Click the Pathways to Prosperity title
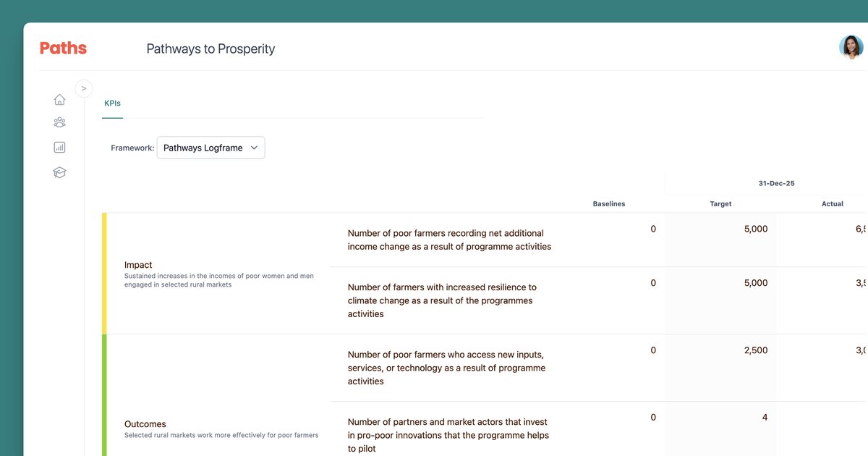868x456 pixels. point(210,49)
